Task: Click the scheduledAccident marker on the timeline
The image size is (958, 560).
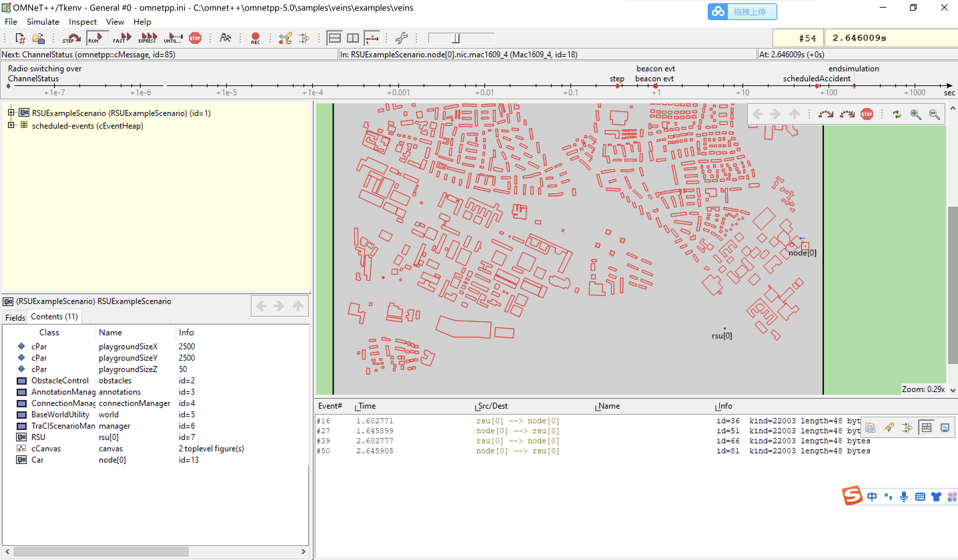Action: (817, 86)
